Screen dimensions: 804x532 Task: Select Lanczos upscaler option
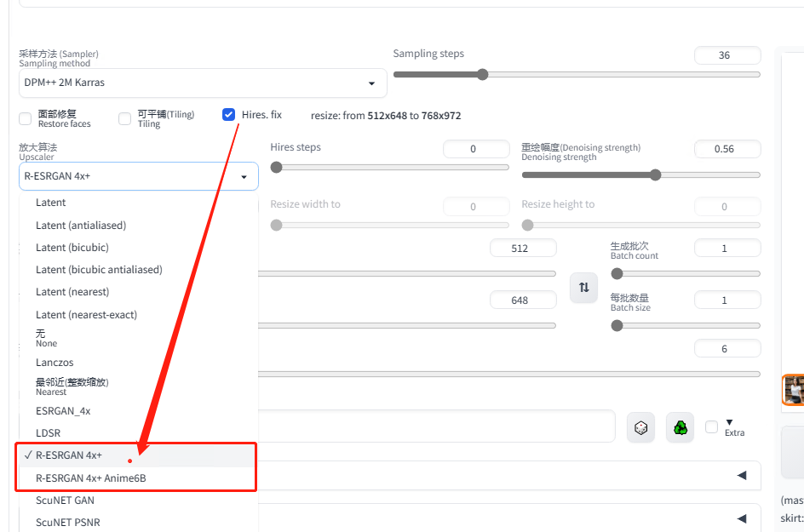tap(55, 363)
